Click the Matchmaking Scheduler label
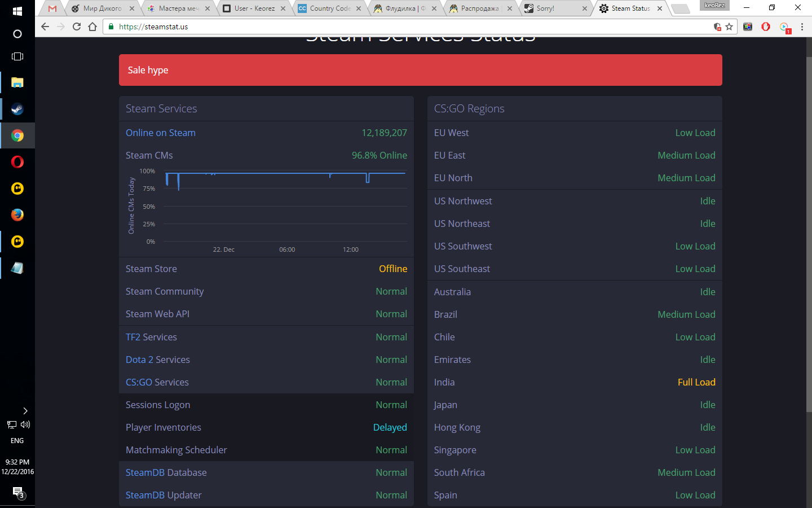 click(x=176, y=450)
